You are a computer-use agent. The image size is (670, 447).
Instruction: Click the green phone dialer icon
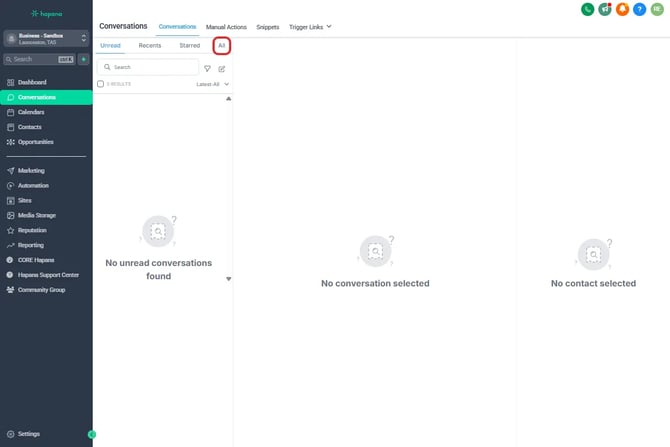(x=587, y=9)
